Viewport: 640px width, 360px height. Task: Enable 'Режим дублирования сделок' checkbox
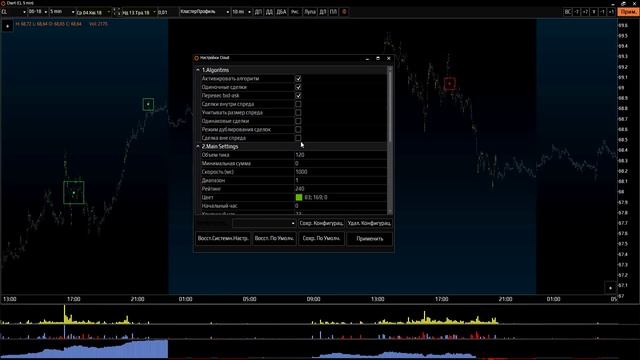pos(298,129)
